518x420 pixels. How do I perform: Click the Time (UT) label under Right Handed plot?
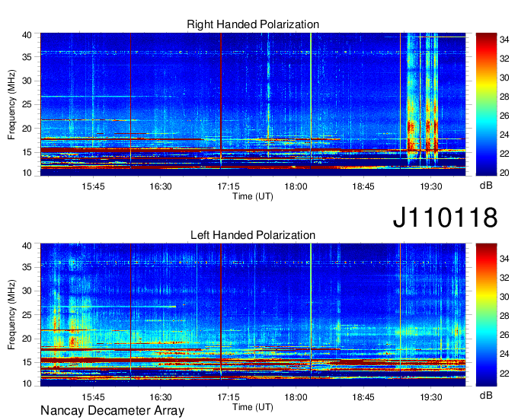coord(253,196)
